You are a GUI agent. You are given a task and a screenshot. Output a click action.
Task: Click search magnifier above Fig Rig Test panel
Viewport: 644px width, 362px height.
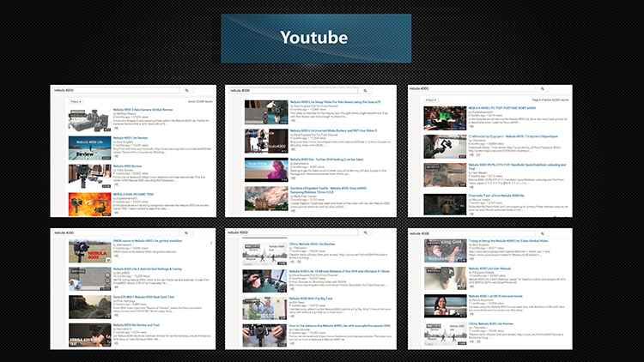click(x=365, y=232)
